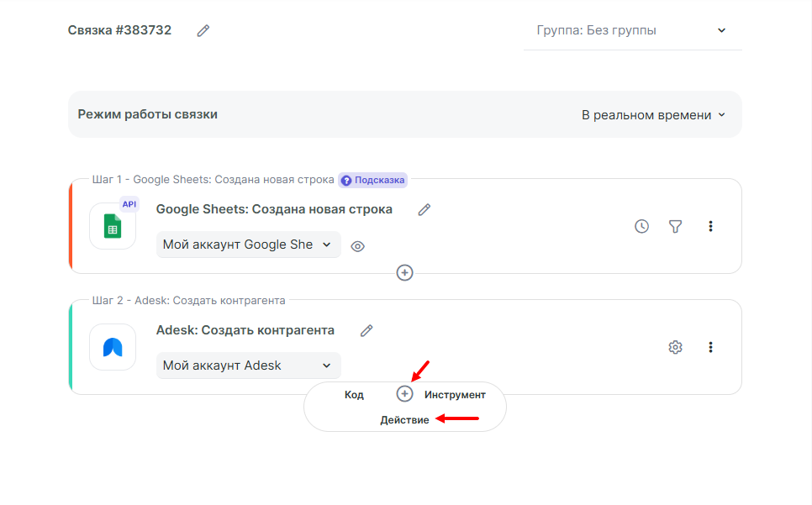The width and height of the screenshot is (812, 505).
Task: Click plus between step 1 and step 2
Action: point(404,273)
